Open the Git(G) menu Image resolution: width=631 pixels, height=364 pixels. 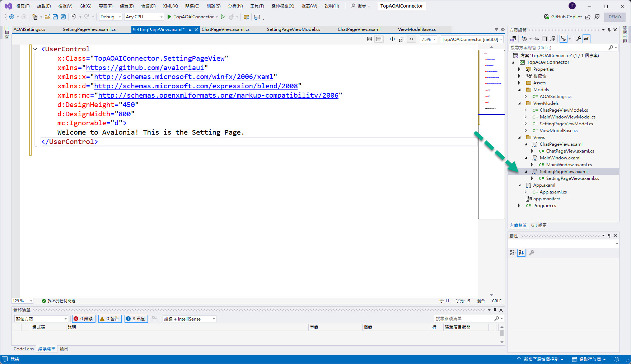pos(85,6)
